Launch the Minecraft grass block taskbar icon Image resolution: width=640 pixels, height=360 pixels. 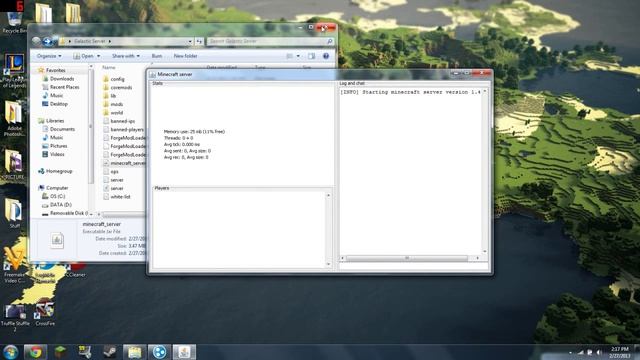(60, 352)
